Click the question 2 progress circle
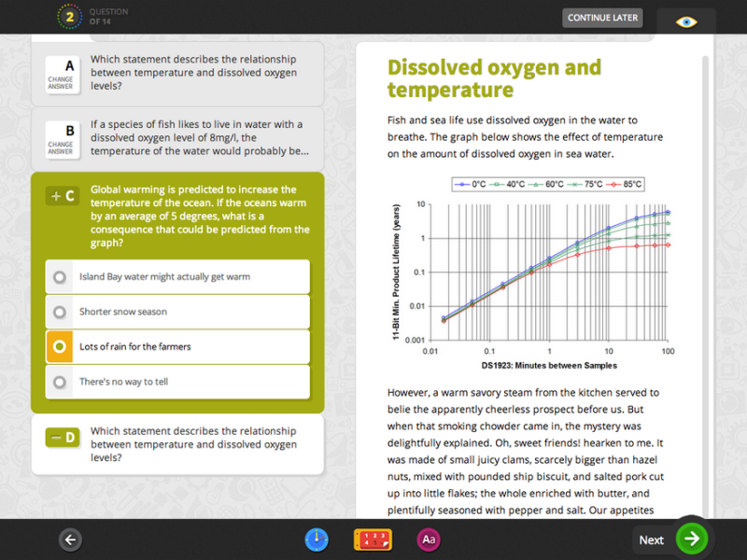Screen dimensions: 747x560 tap(68, 16)
